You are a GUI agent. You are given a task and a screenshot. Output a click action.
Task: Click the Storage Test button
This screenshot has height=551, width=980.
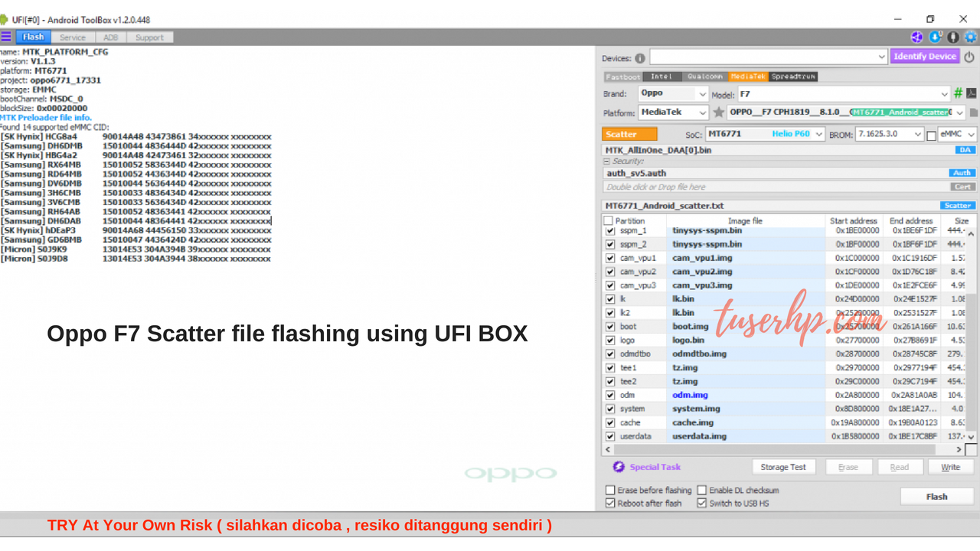click(x=783, y=467)
